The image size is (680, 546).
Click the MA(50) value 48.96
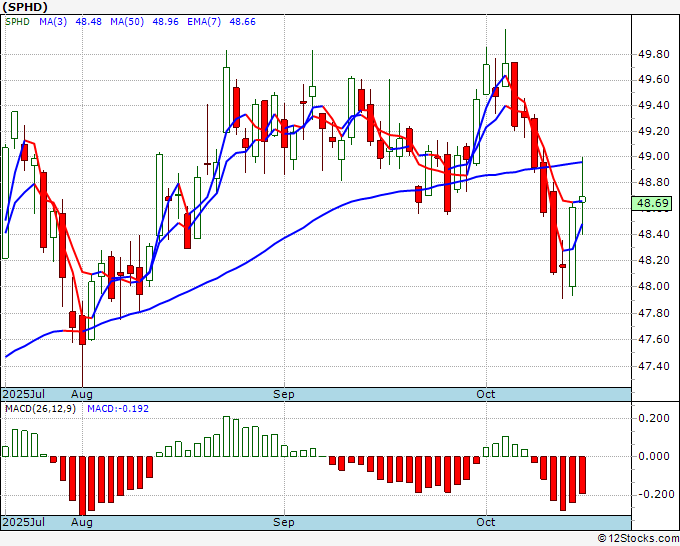click(x=165, y=22)
